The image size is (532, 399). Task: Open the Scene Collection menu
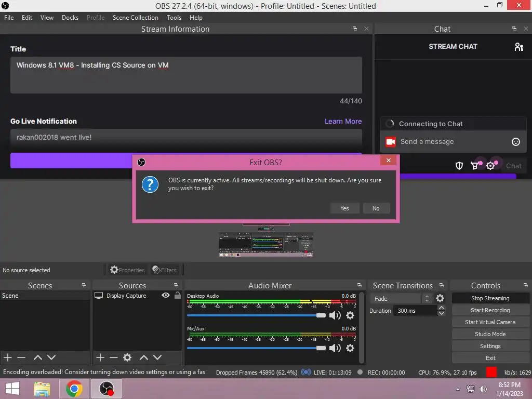tap(136, 18)
